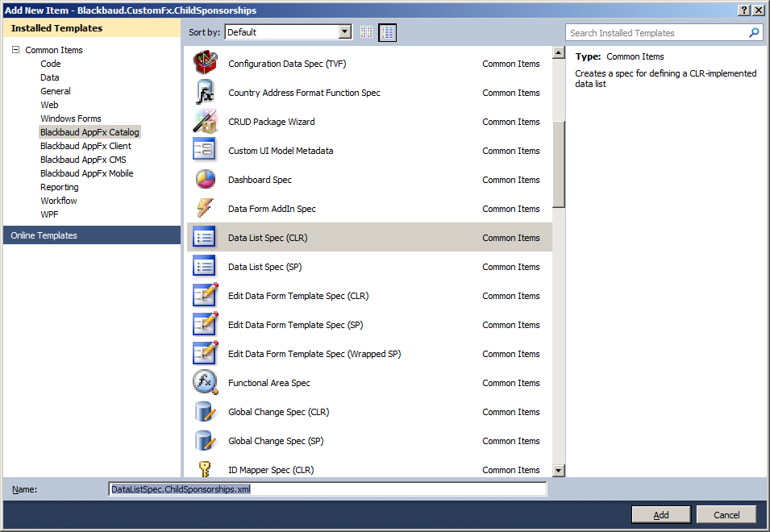Select Blackbaud AppFx Catalog category
770x532 pixels.
pyautogui.click(x=89, y=132)
